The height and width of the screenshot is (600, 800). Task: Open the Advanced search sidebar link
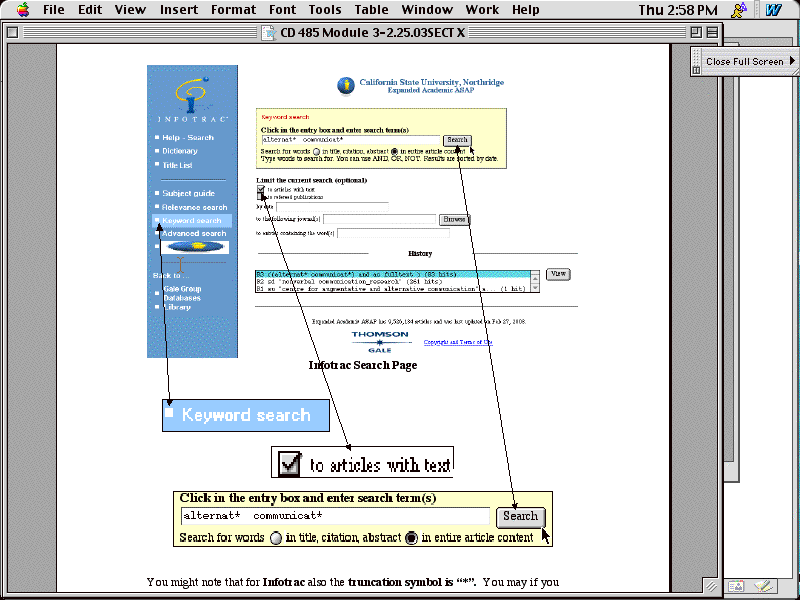point(194,233)
